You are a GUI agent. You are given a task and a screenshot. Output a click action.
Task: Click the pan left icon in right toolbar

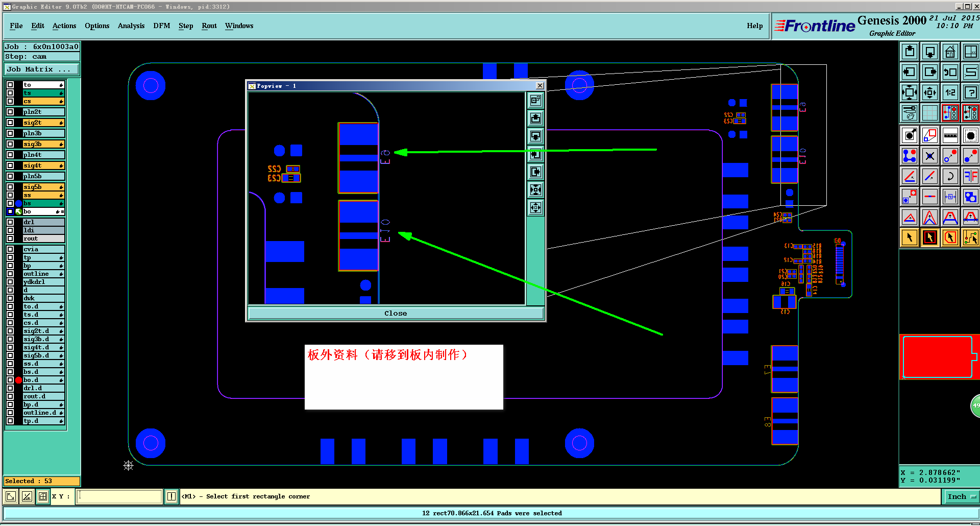910,72
